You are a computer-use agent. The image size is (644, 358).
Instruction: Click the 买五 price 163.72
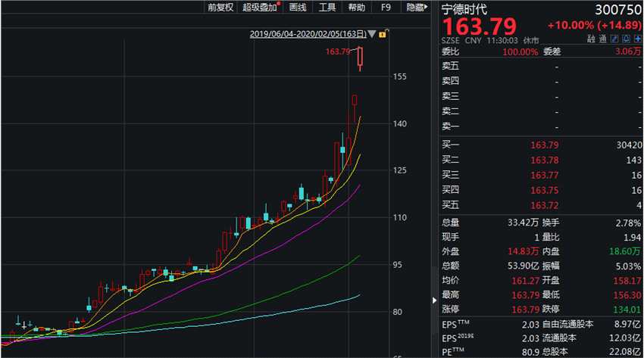(544, 205)
